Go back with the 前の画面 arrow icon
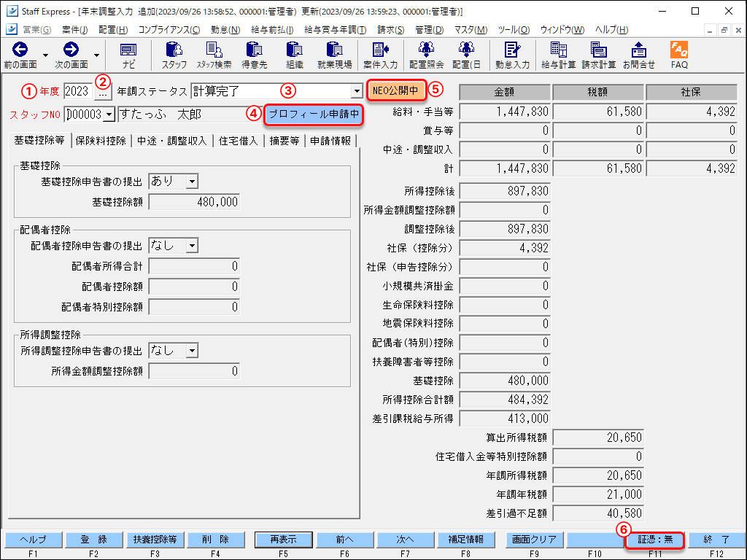The image size is (747, 560). [x=20, y=50]
